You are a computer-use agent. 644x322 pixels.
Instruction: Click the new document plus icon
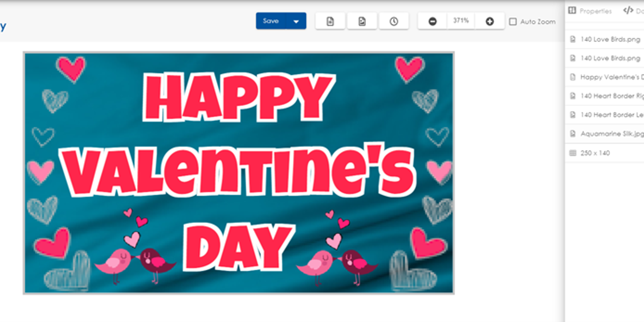click(330, 21)
